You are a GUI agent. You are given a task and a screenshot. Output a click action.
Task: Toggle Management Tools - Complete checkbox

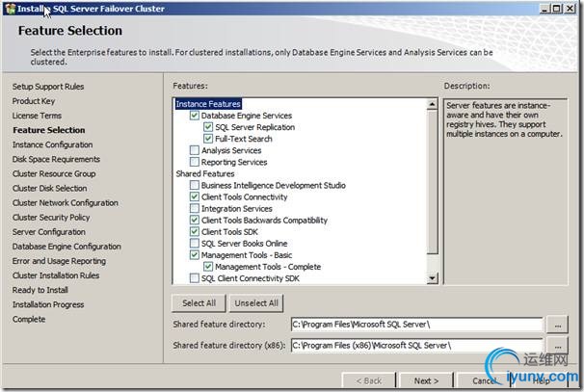coord(208,267)
